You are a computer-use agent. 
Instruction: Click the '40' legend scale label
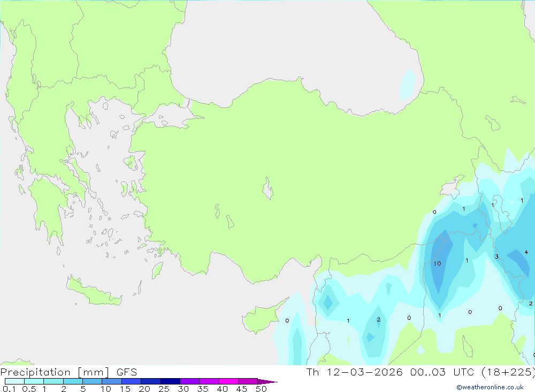[223, 389]
